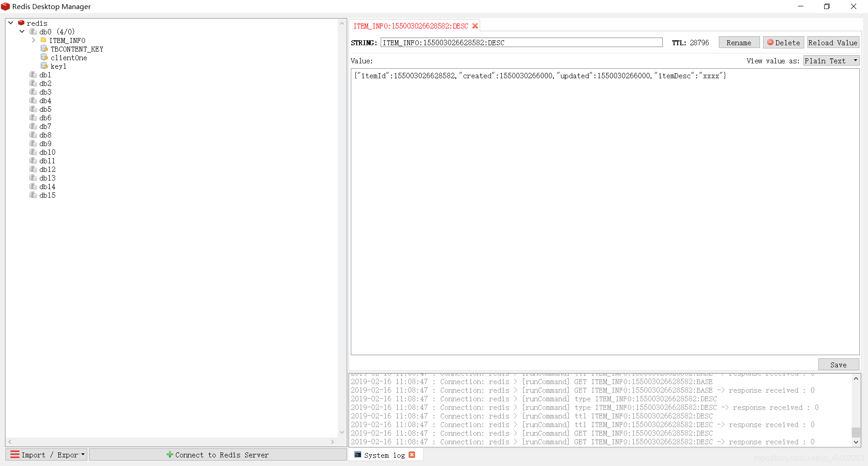The height and width of the screenshot is (466, 868).
Task: Click the db6 database icon
Action: (x=33, y=117)
